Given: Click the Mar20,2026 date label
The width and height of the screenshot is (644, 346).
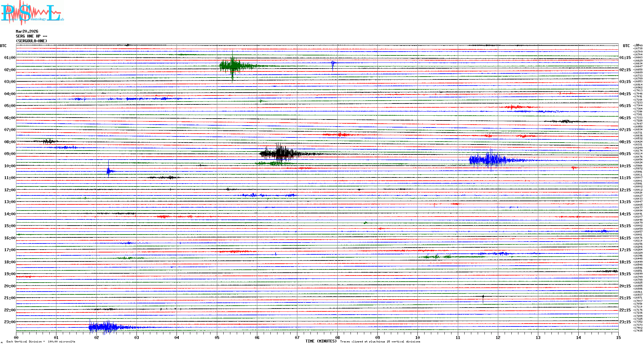Looking at the screenshot, I should click(27, 31).
